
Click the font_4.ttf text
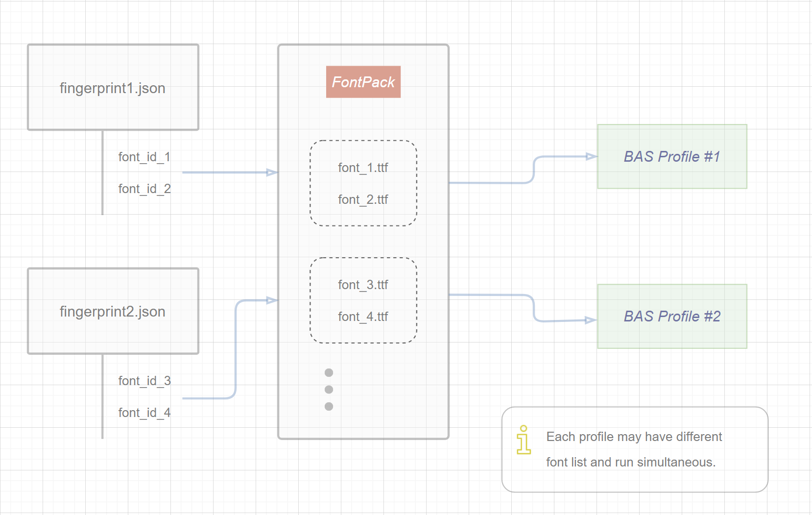[x=363, y=317]
